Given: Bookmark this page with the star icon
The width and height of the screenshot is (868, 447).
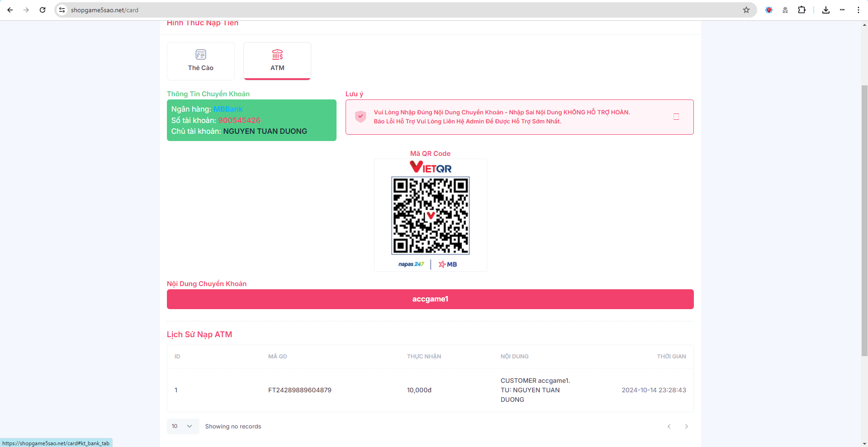Looking at the screenshot, I should pos(746,10).
